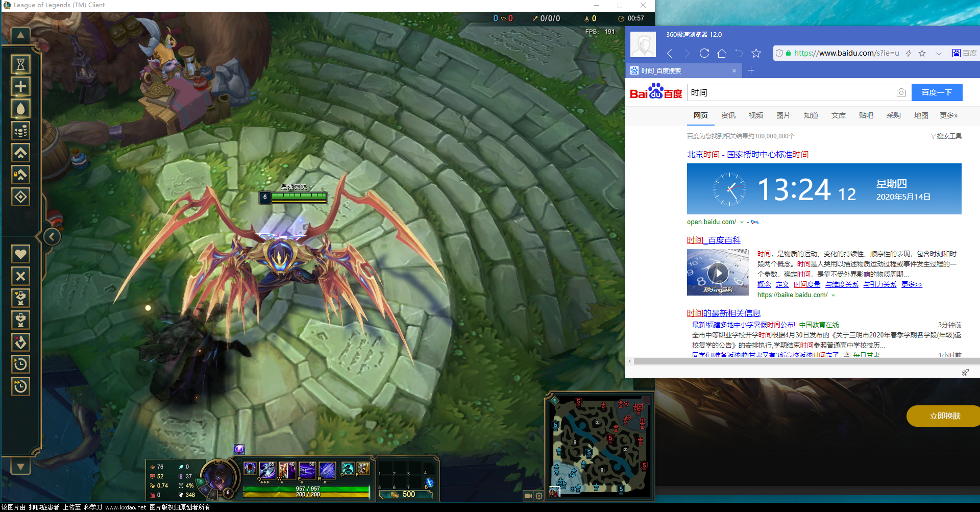Click the R ultimate ability icon
Image resolution: width=980 pixels, height=512 pixels.
[x=327, y=470]
